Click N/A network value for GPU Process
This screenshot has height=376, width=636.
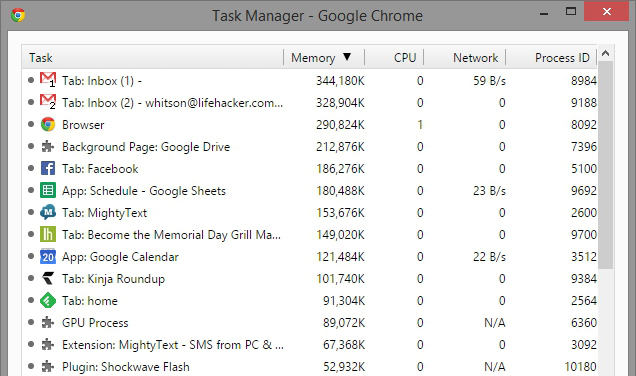click(x=495, y=322)
